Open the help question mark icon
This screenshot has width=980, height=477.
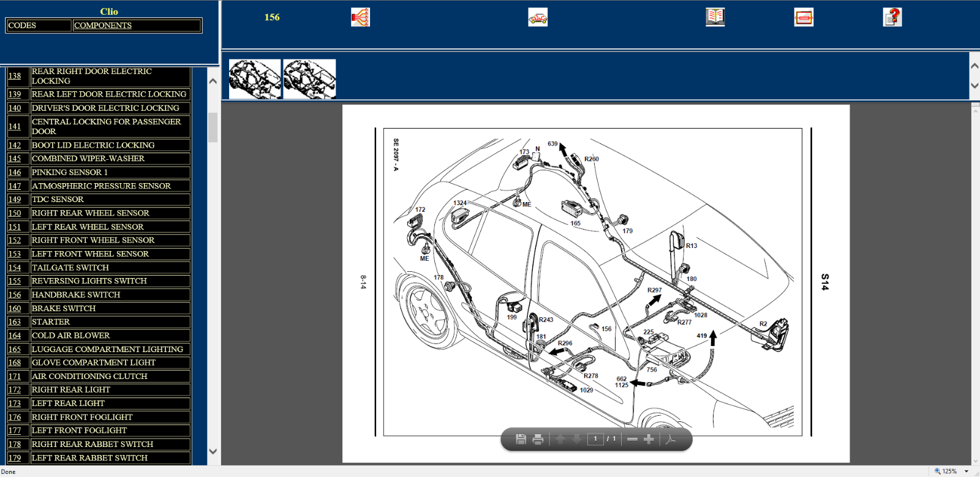click(892, 17)
